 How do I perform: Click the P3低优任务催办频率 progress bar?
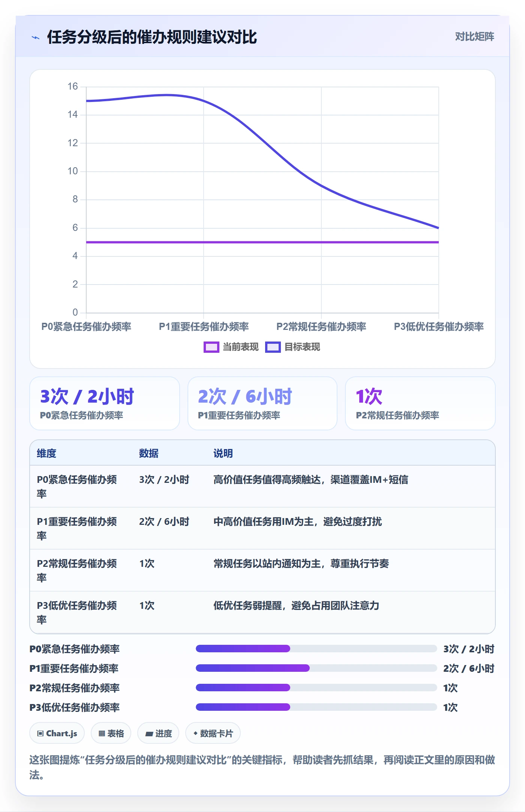(316, 707)
